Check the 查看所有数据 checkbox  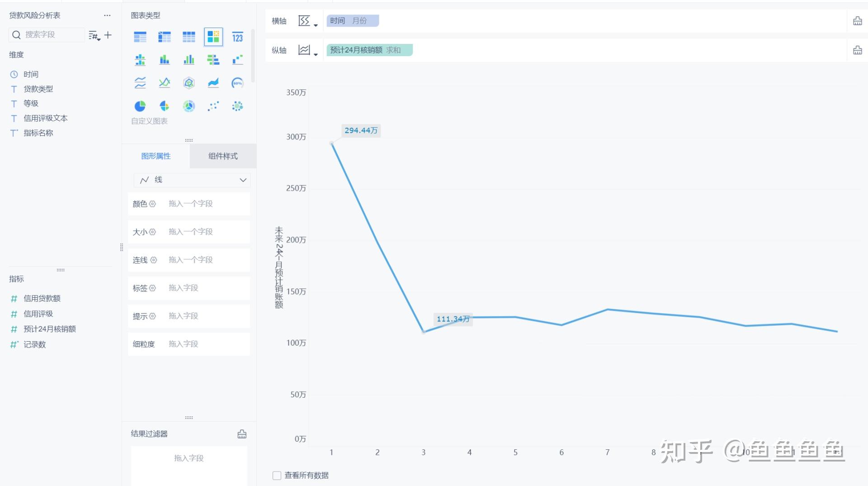[x=277, y=476]
